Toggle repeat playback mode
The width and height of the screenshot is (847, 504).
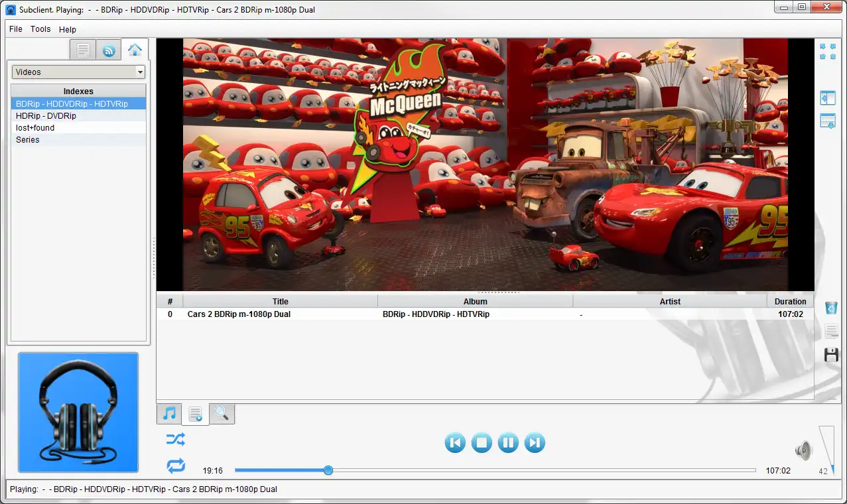[x=176, y=466]
